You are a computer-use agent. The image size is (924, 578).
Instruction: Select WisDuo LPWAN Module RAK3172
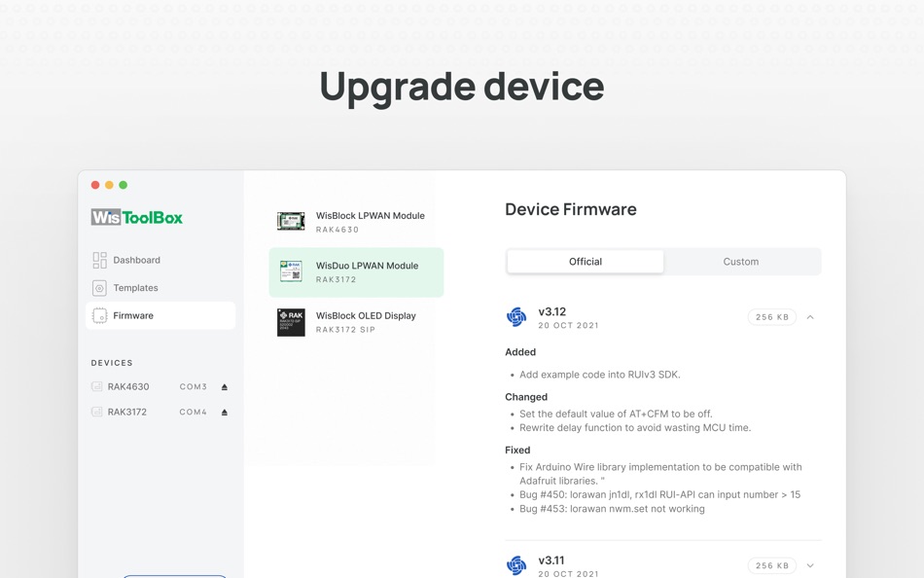[x=356, y=271]
